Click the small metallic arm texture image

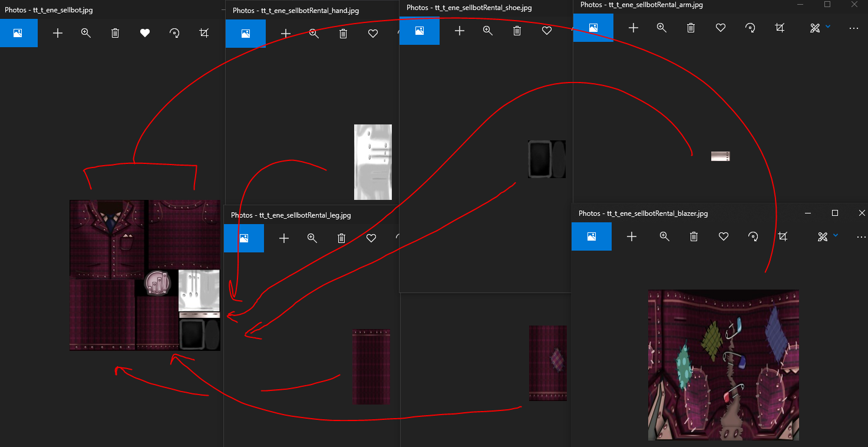tap(721, 156)
